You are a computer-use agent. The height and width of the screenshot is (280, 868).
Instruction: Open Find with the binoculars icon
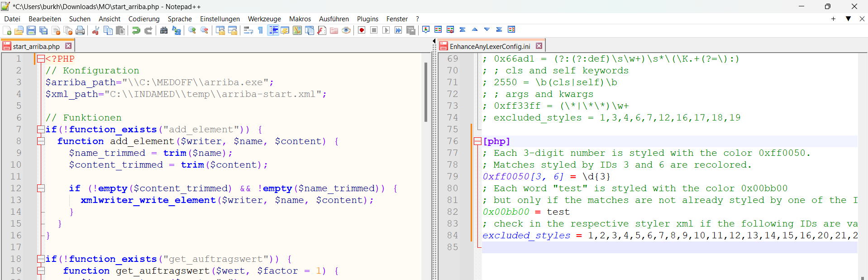(x=164, y=30)
